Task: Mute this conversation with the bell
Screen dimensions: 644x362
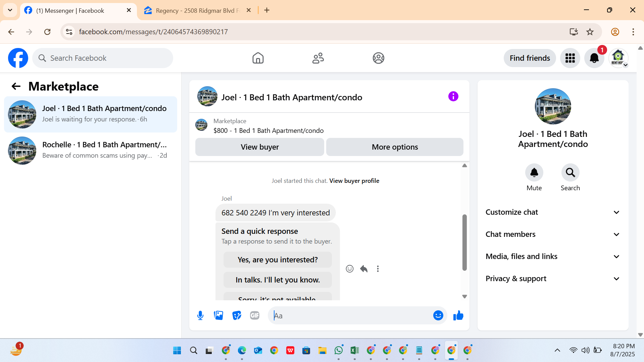Action: (x=534, y=172)
